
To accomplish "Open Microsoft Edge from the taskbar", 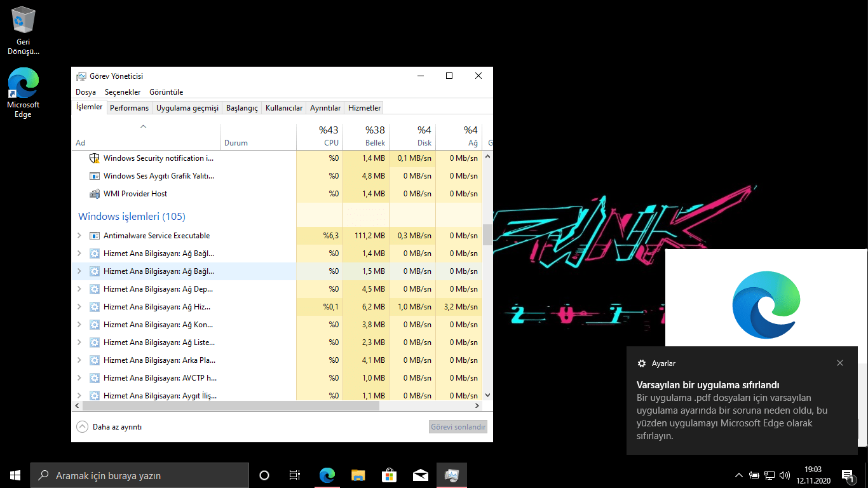I will [327, 475].
